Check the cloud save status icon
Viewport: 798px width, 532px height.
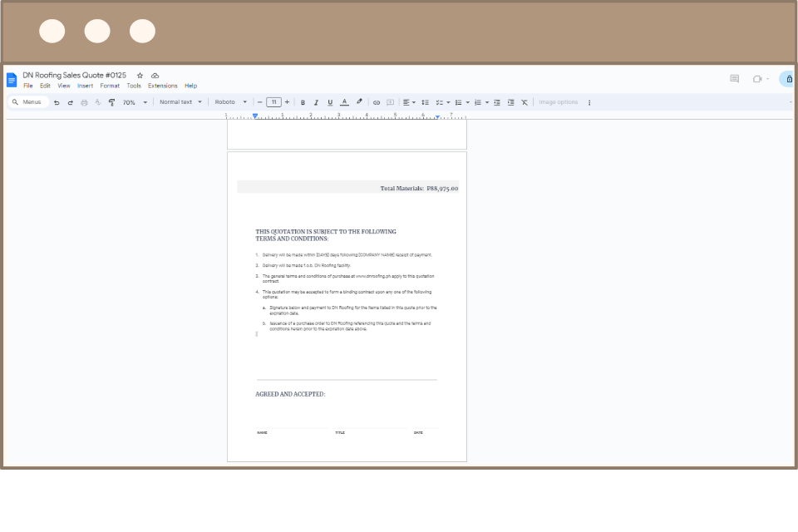coord(155,76)
